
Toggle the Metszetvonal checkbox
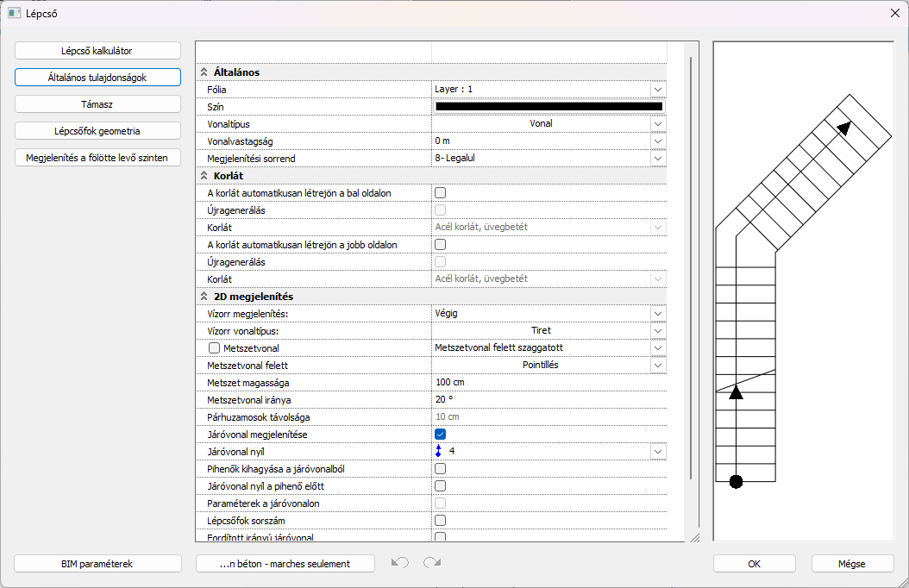215,348
